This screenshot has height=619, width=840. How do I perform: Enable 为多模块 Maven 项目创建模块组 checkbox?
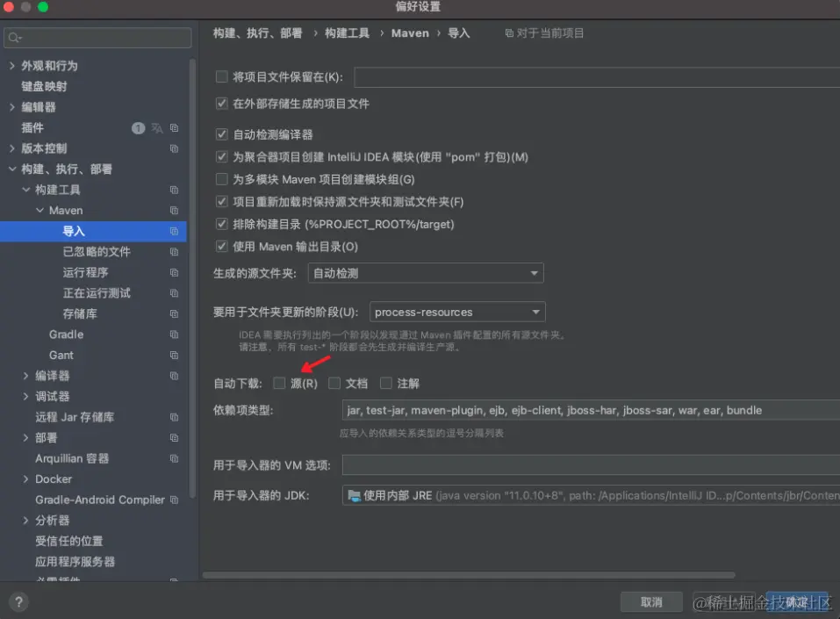(221, 179)
